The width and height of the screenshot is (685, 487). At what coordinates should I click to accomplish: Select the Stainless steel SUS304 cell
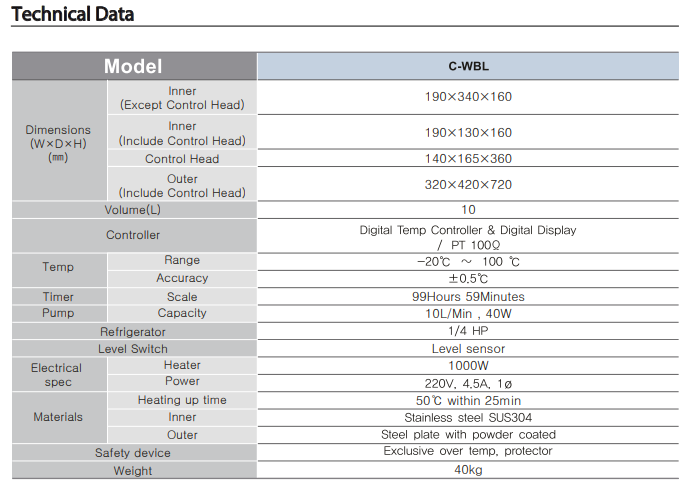(468, 418)
